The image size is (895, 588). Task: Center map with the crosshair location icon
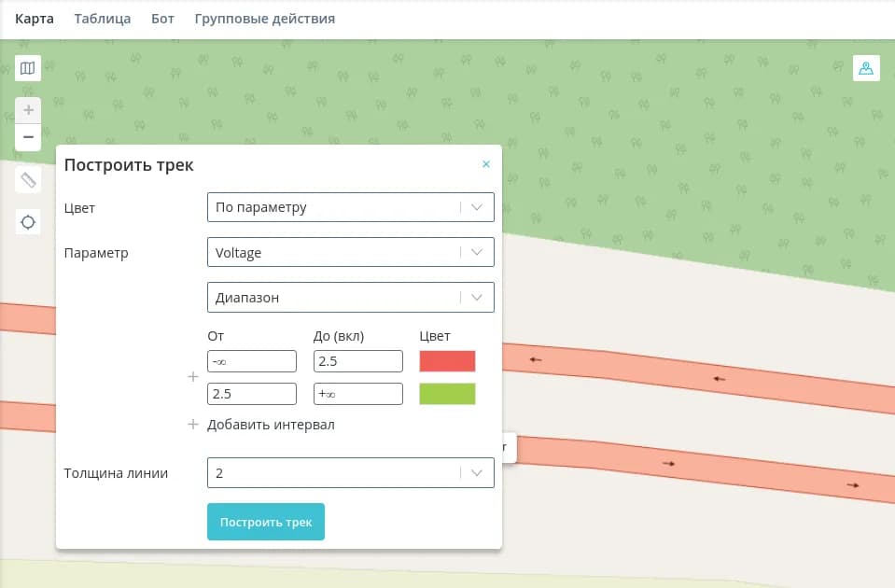tap(28, 222)
